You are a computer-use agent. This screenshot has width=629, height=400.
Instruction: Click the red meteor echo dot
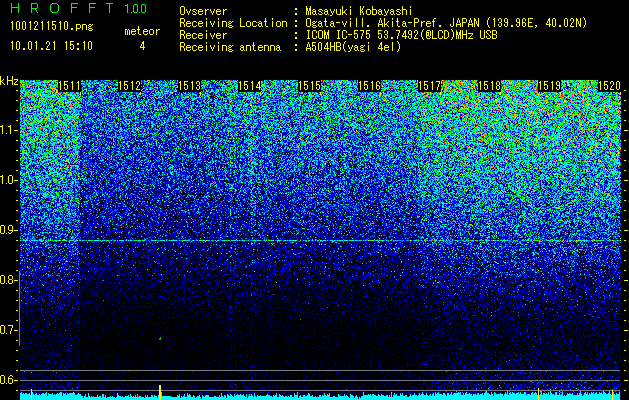coord(160,339)
